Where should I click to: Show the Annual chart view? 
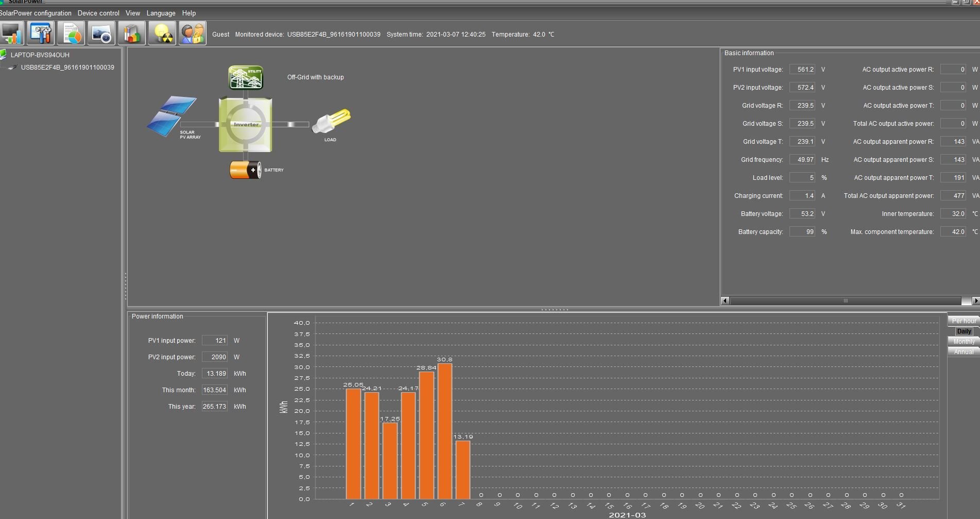point(963,351)
